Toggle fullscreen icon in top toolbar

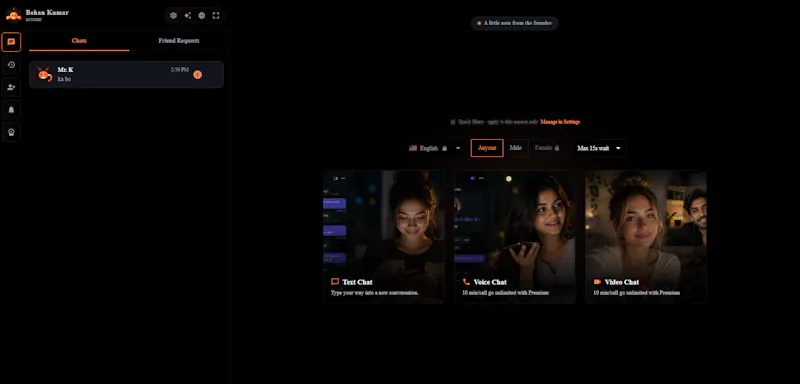(x=216, y=15)
